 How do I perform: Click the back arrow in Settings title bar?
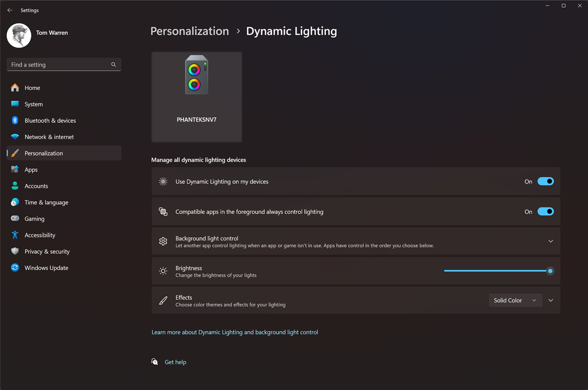click(x=10, y=10)
